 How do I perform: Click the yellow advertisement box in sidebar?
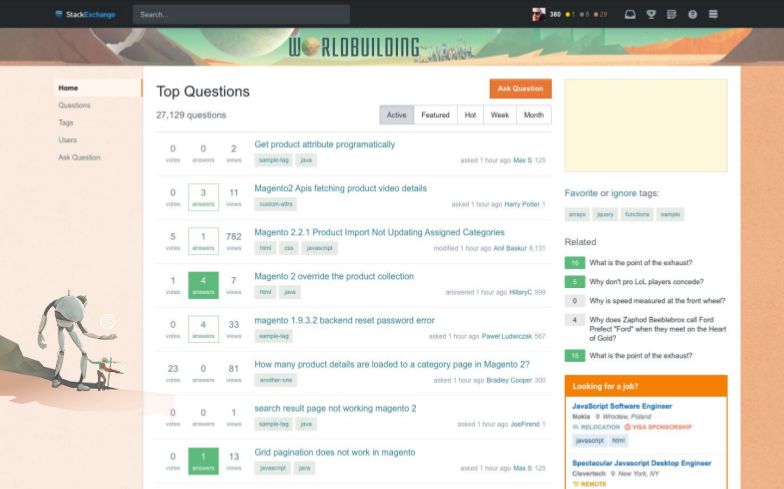pos(646,126)
